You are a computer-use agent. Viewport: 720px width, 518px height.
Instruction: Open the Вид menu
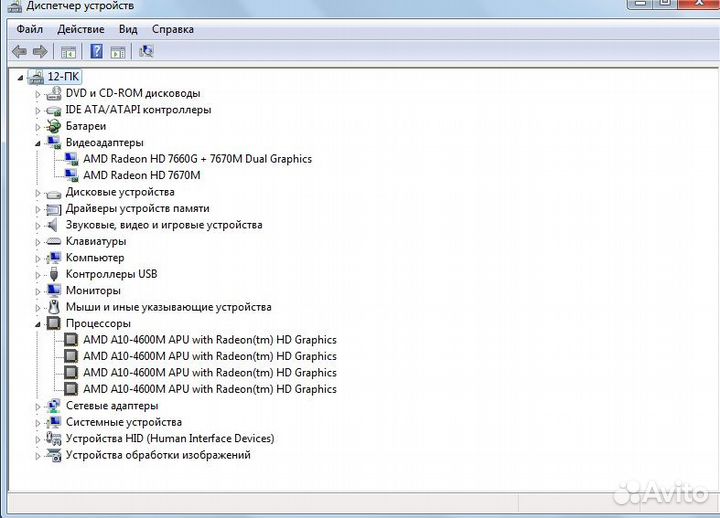tap(128, 29)
